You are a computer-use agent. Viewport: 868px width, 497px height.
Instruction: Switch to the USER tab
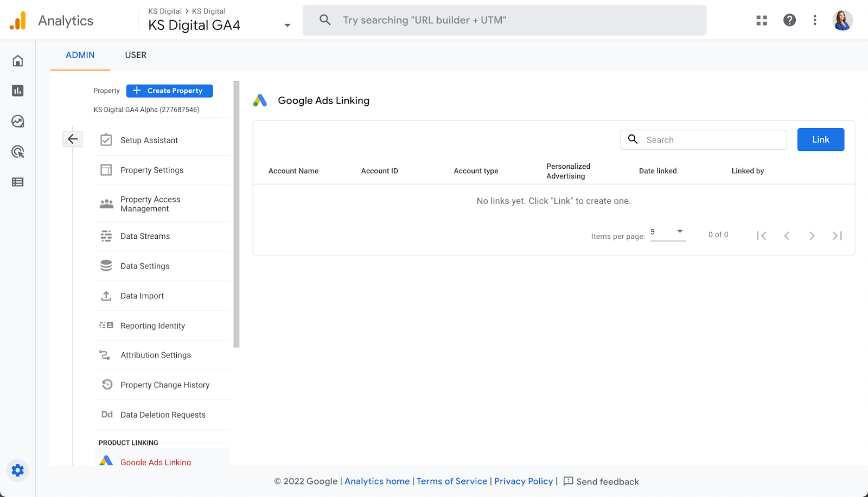[136, 55]
